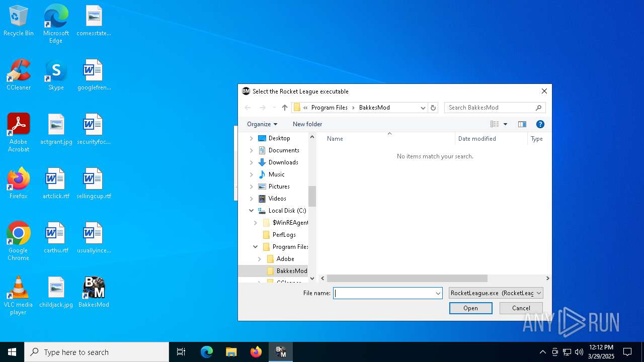The image size is (644, 362).
Task: Select the carthu.rtf file icon
Action: tap(56, 238)
